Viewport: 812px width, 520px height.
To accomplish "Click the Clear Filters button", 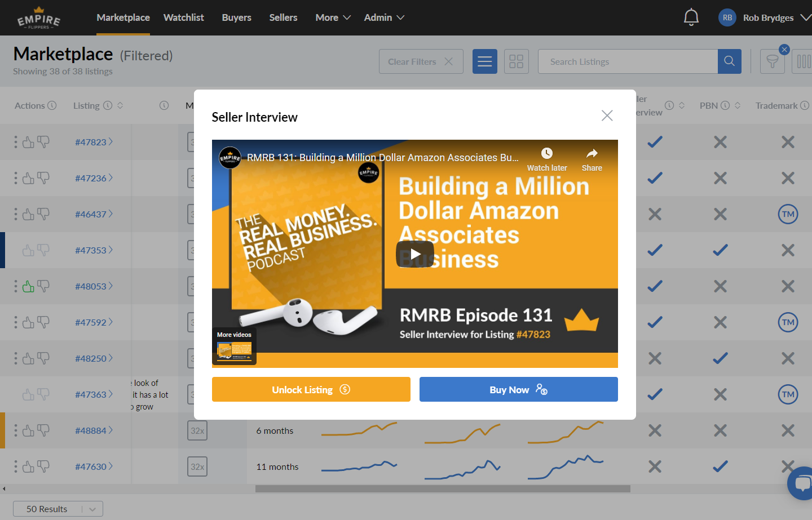I will 421,61.
